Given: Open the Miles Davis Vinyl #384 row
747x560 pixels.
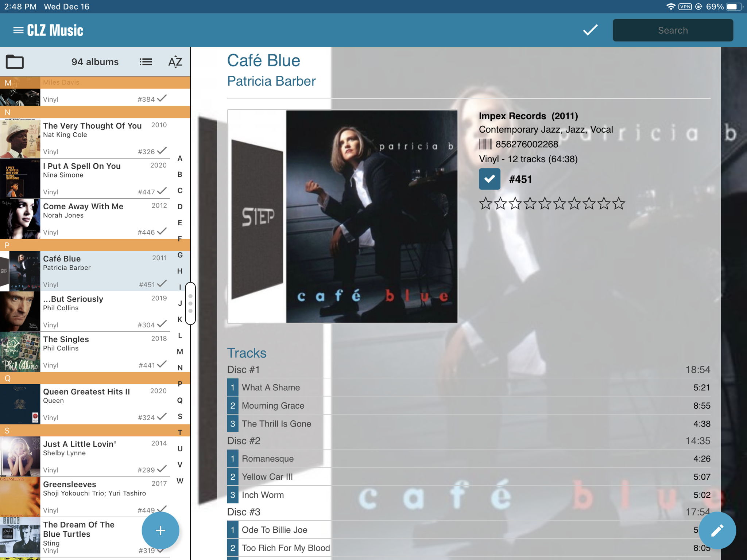Looking at the screenshot, I should [86, 97].
